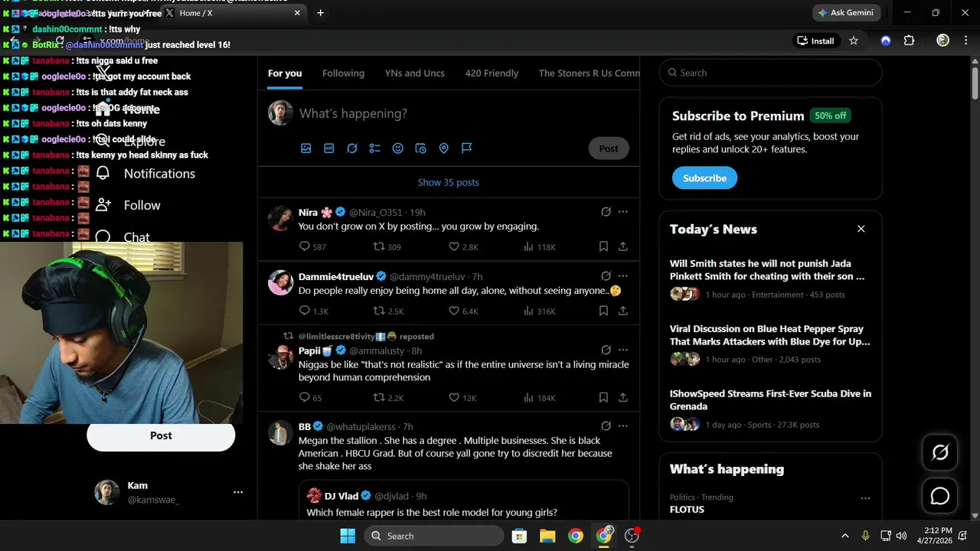Open more options on BB's post

click(623, 426)
